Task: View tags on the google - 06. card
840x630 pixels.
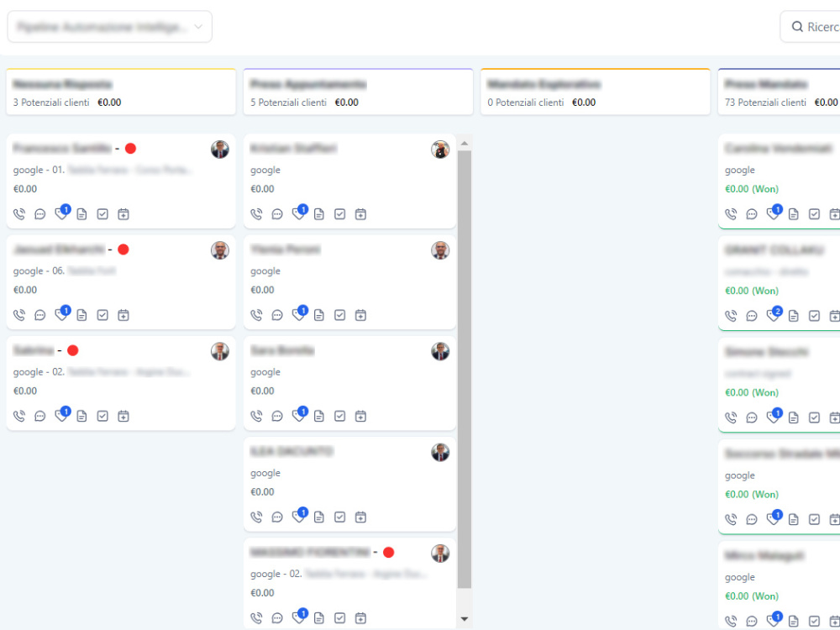Action: 61,314
